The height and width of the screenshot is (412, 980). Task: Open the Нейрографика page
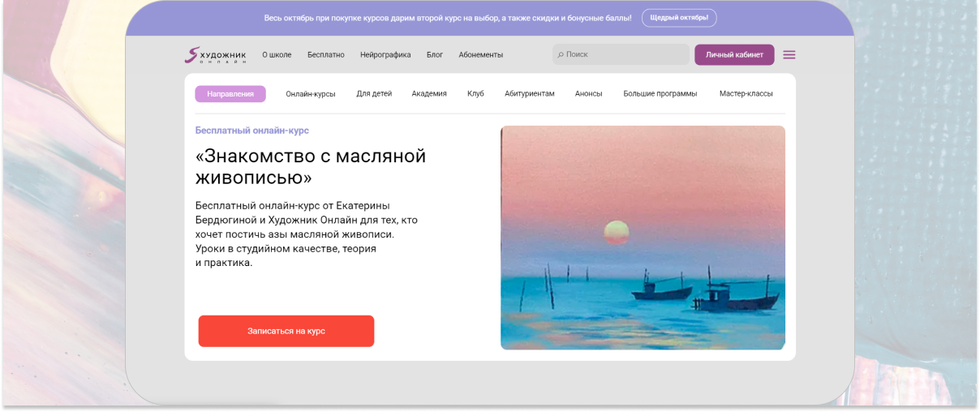385,55
